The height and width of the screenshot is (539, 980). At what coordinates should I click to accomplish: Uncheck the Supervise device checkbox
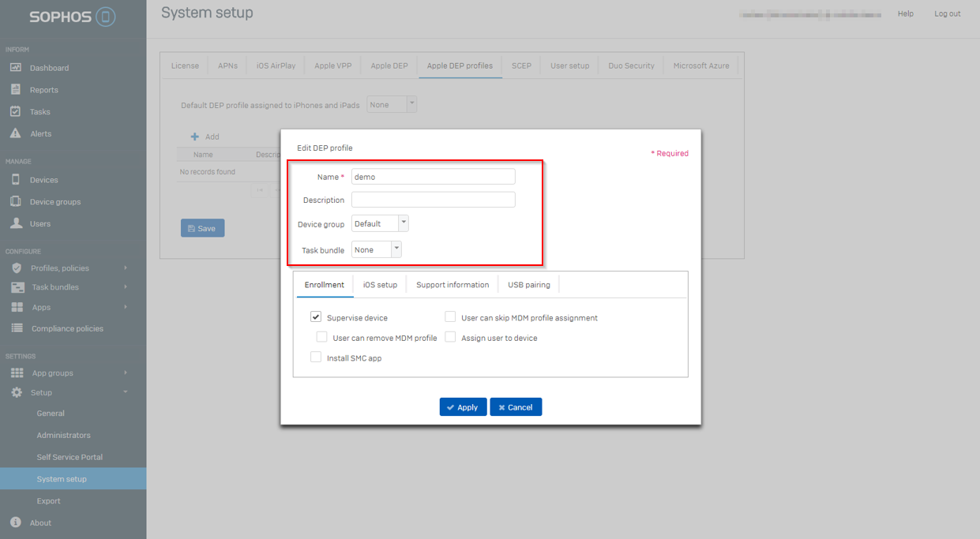point(316,317)
